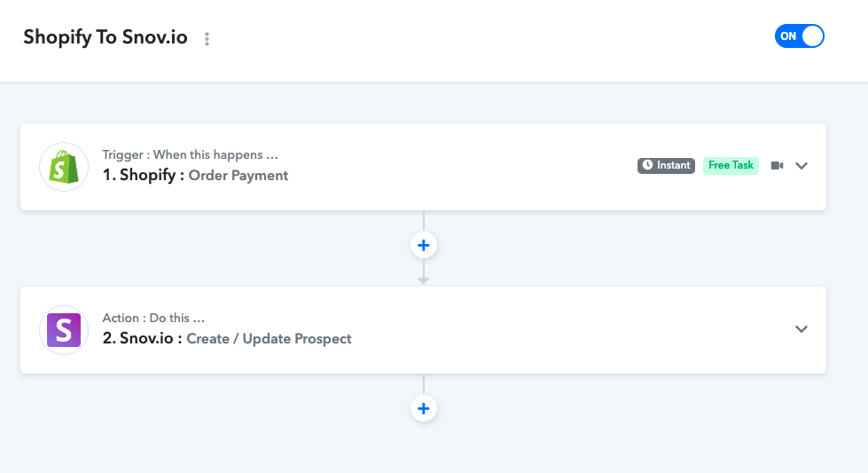Screen dimensions: 868x473
Task: Click the video camera tutorial icon
Action: [x=778, y=166]
